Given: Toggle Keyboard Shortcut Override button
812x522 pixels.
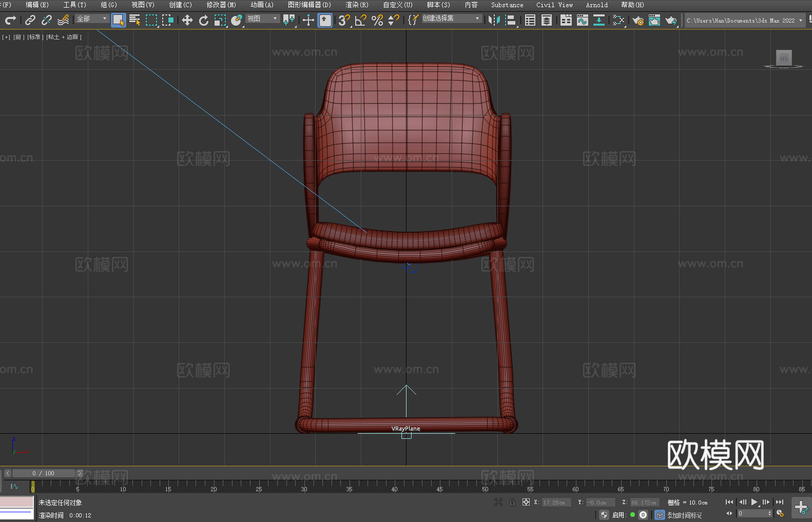Looking at the screenshot, I should (325, 20).
